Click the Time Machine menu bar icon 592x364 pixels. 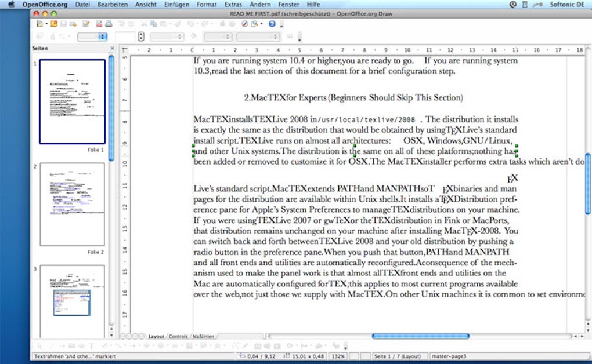pyautogui.click(x=512, y=5)
